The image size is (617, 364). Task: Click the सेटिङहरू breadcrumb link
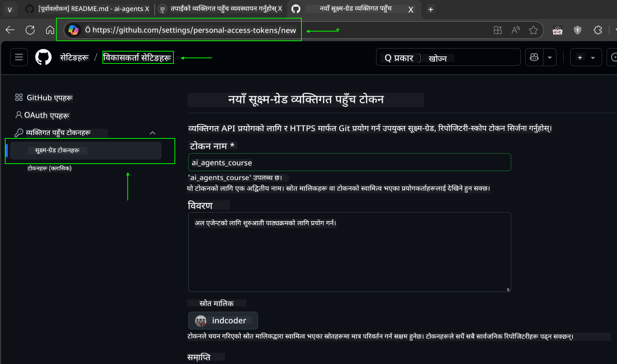75,58
